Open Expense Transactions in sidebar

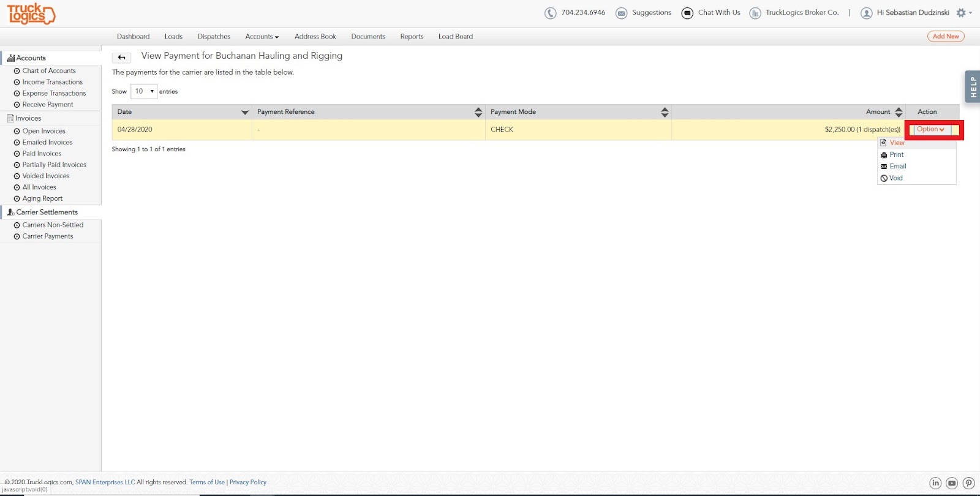click(54, 94)
